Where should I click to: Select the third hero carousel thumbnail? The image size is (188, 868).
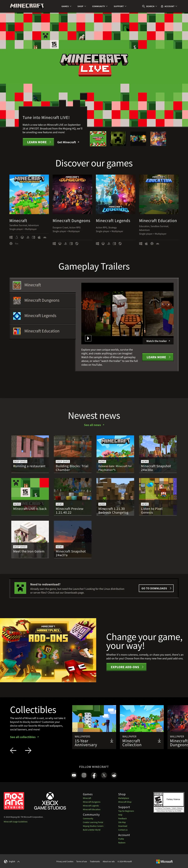pos(138,139)
